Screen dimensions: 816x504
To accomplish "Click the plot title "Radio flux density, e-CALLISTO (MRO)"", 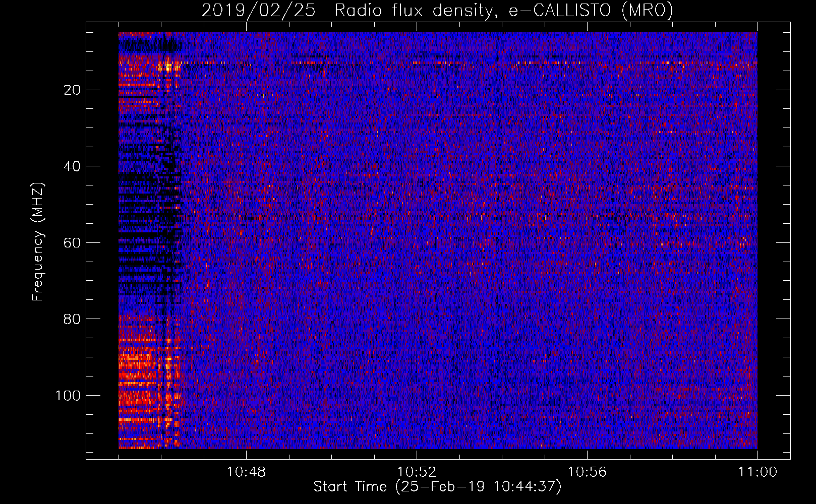I will [x=503, y=10].
